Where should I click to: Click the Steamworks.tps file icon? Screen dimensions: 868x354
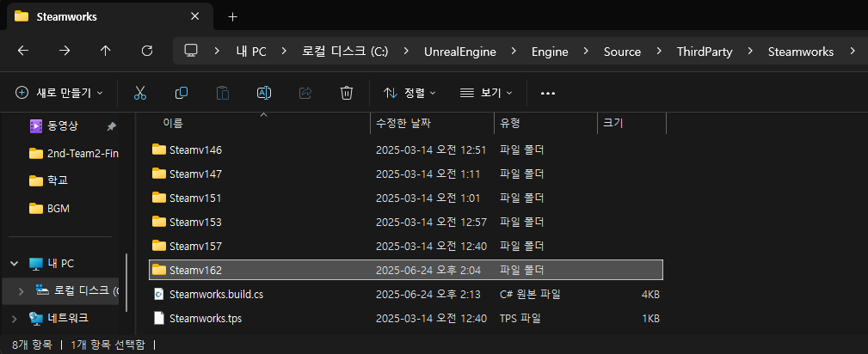(x=159, y=318)
